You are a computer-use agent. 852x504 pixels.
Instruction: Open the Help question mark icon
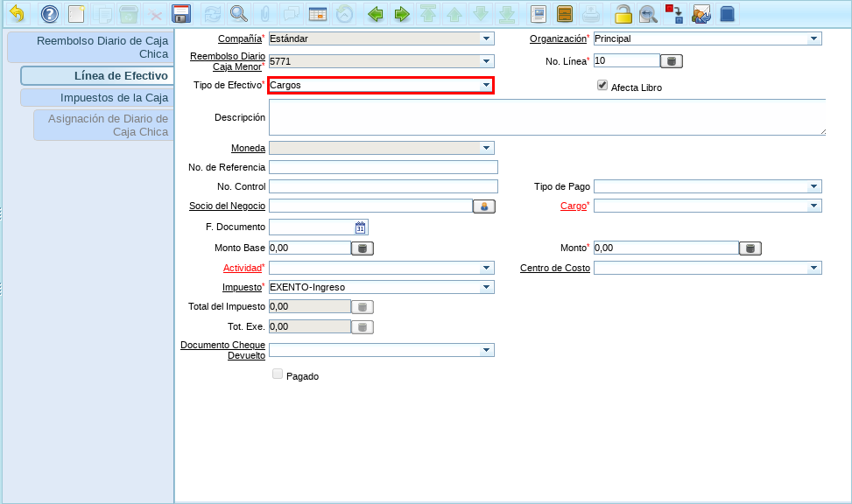(50, 14)
